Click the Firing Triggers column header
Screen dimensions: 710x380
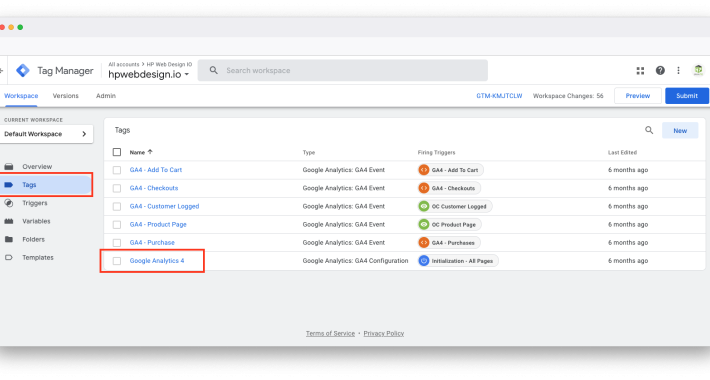point(437,153)
